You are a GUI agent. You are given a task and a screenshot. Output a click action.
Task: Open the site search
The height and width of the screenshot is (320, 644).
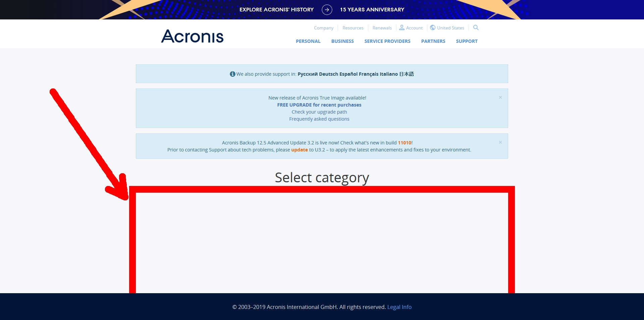(476, 27)
